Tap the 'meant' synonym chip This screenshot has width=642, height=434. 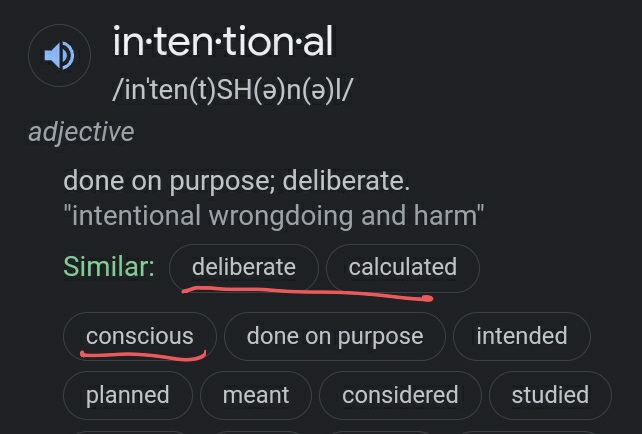[x=256, y=395]
